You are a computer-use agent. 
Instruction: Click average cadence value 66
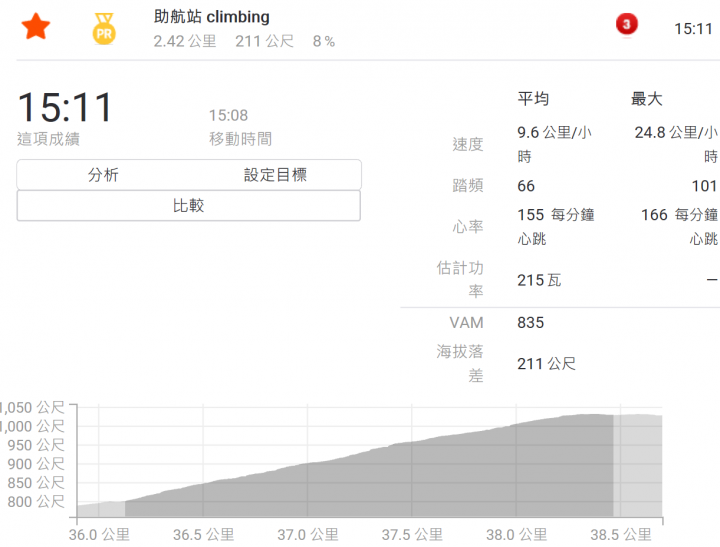[x=526, y=186]
